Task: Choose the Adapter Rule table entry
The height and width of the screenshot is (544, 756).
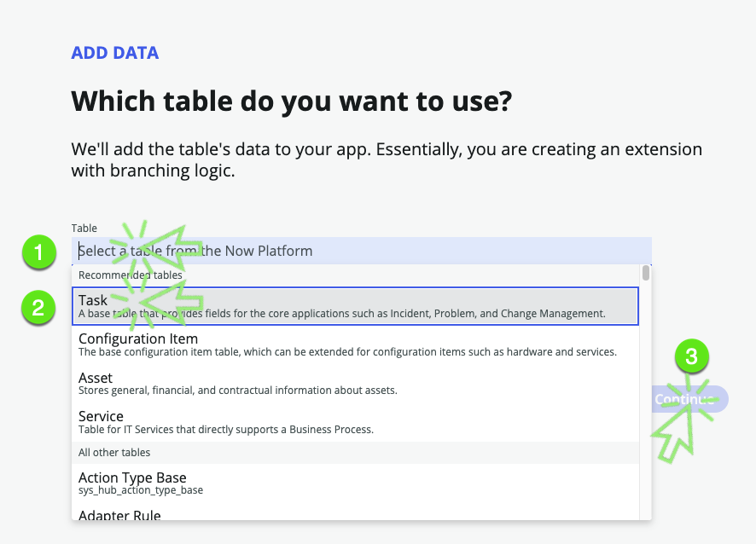Action: pos(355,514)
